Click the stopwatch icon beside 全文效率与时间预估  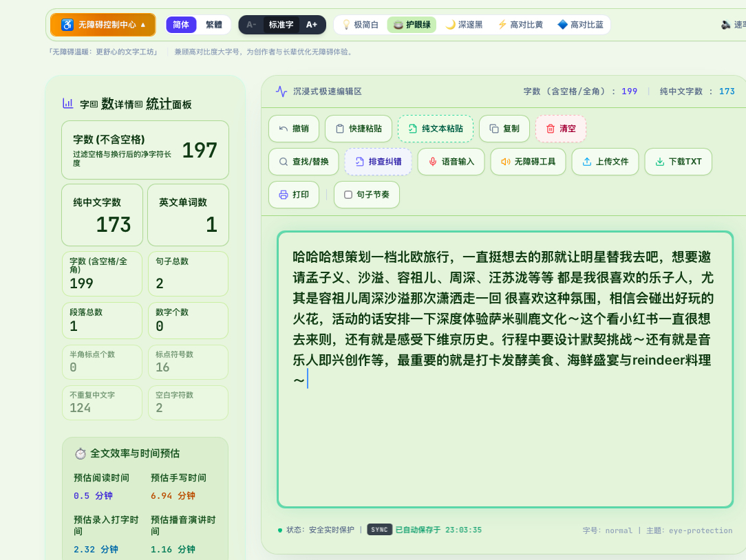(x=81, y=453)
